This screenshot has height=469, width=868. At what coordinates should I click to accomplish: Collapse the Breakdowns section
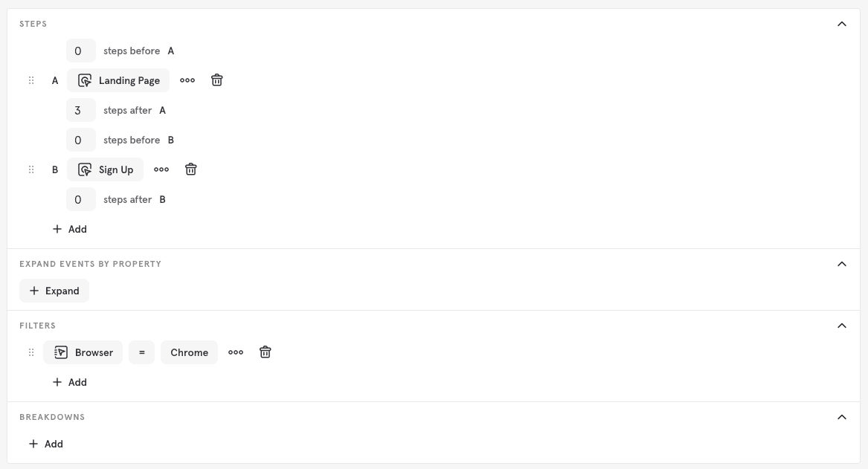pos(841,417)
